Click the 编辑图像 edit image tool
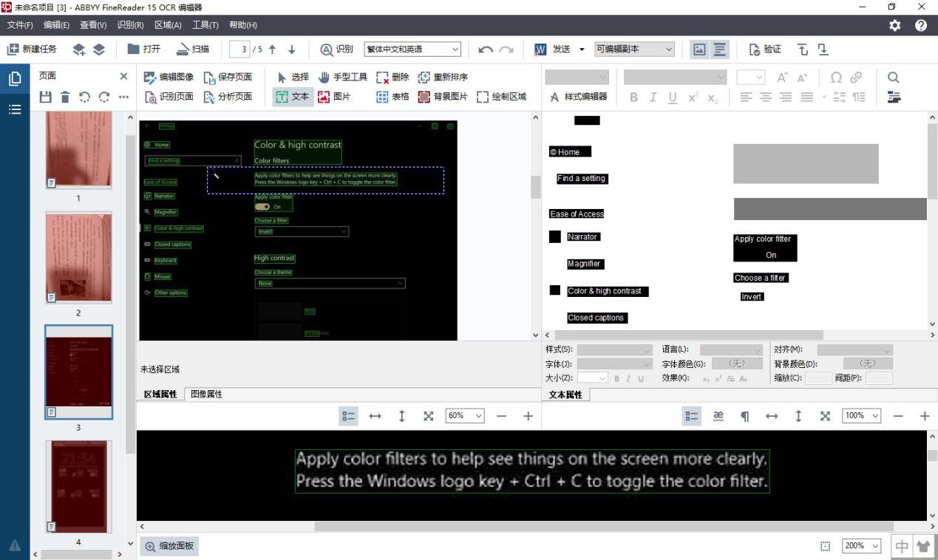The width and height of the screenshot is (938, 560). click(169, 77)
